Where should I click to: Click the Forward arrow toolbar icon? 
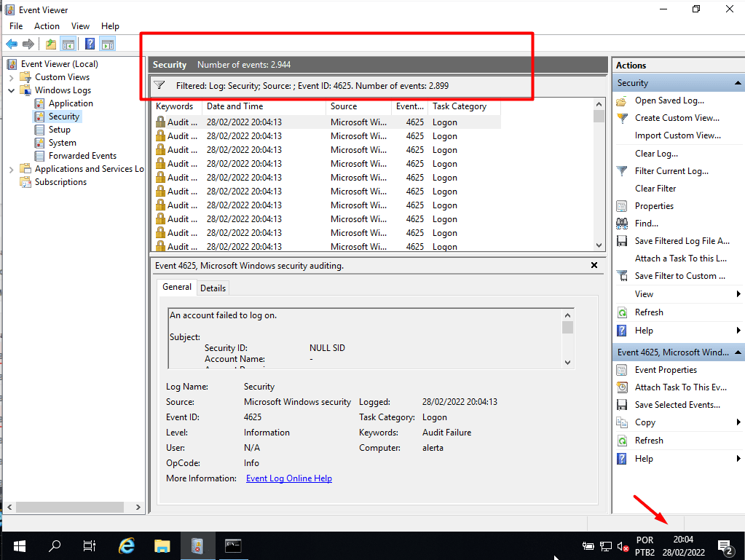(x=28, y=44)
